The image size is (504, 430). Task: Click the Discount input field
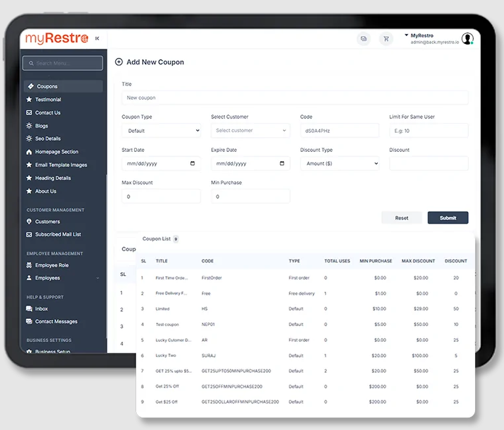[429, 164]
